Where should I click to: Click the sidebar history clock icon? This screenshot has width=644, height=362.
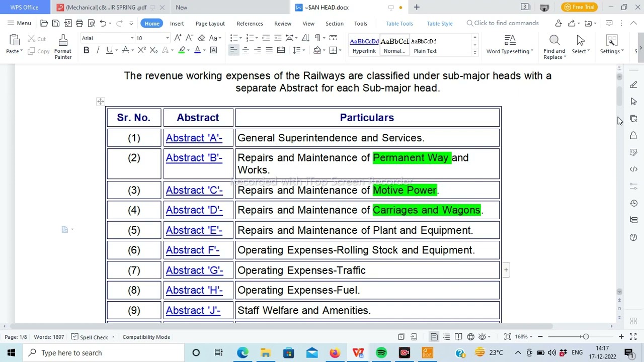coord(633,203)
